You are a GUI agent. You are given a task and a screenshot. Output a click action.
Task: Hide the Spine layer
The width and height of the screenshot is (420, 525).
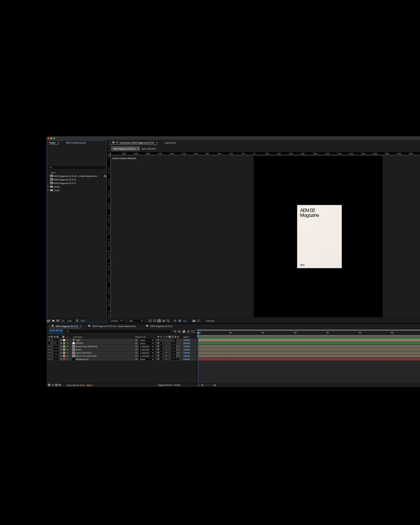tap(49, 353)
